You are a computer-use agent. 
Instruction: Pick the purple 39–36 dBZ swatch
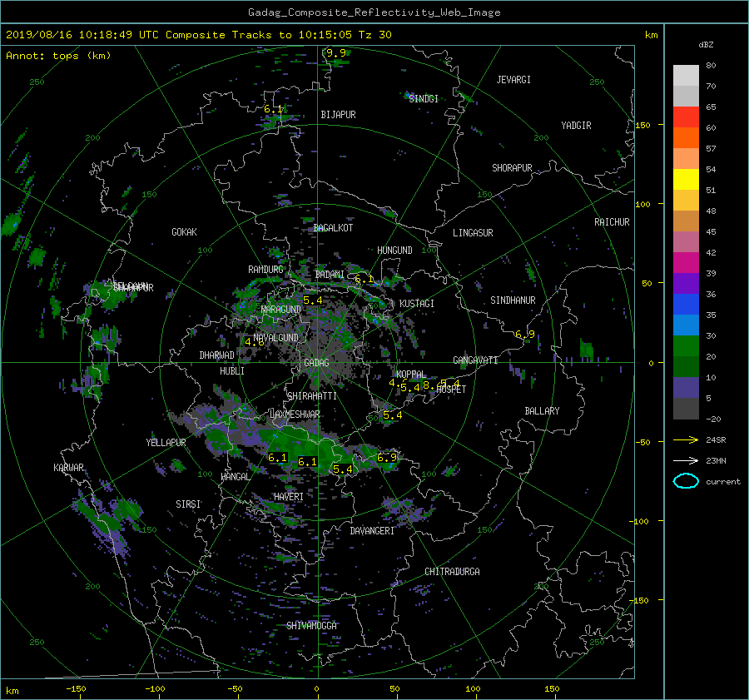click(686, 283)
